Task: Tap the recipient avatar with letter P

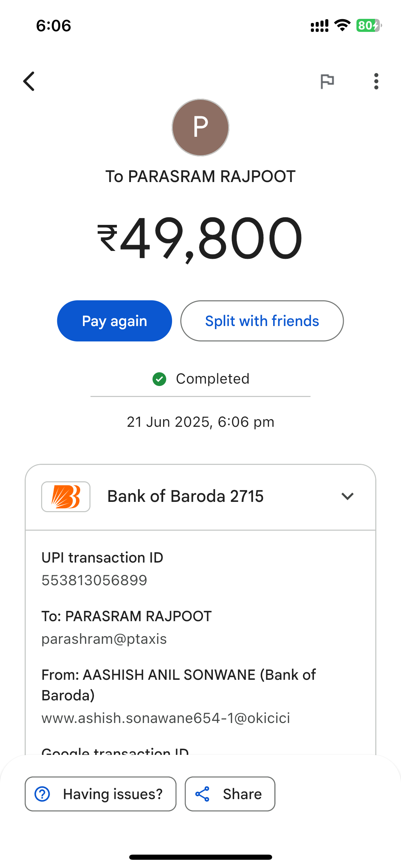Action: click(x=200, y=128)
